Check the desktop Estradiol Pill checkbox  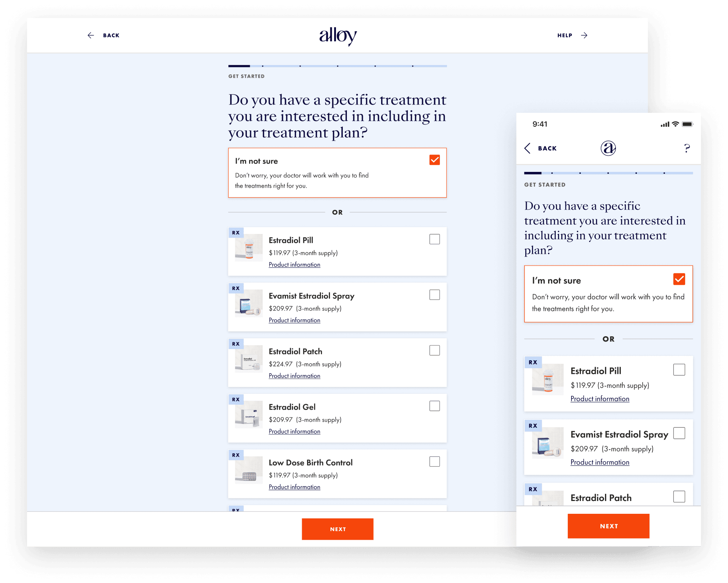click(435, 239)
